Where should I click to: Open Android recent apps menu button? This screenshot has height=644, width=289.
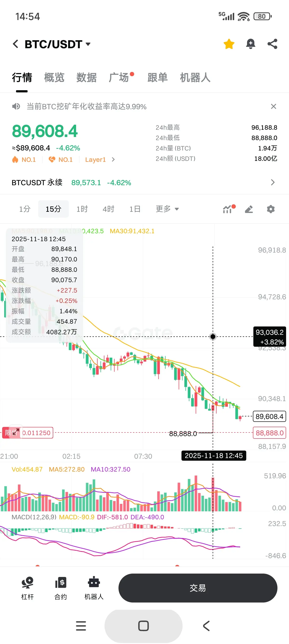(81, 626)
